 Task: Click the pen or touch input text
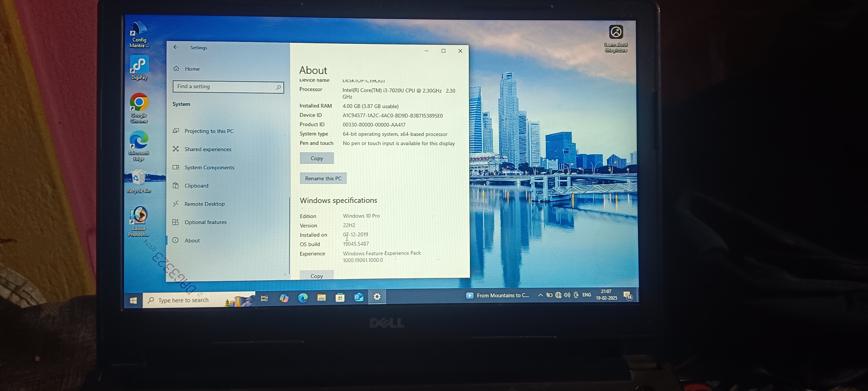(x=399, y=143)
